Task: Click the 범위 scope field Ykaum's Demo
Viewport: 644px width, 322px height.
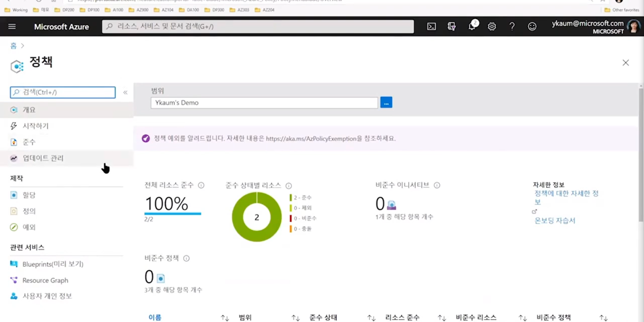Action: pos(264,103)
